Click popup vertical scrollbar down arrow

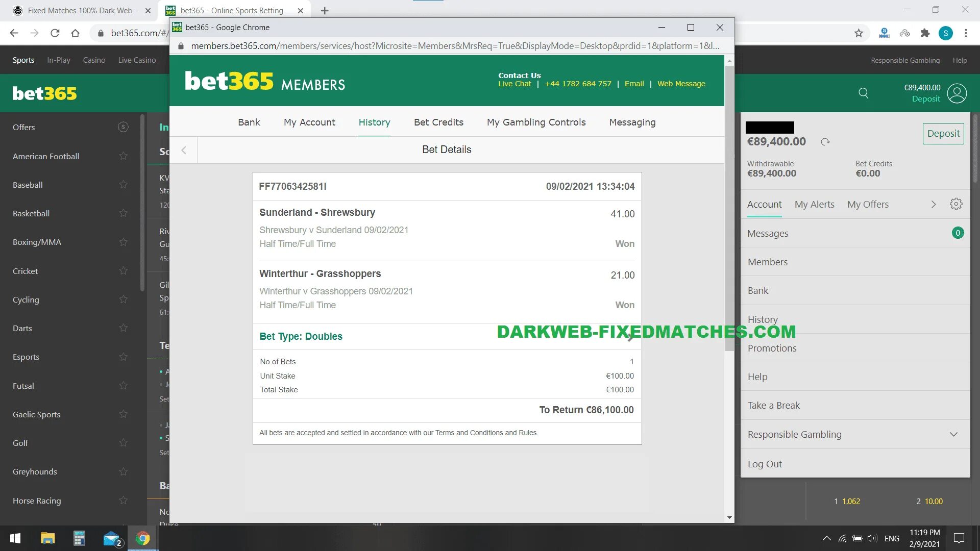click(729, 517)
